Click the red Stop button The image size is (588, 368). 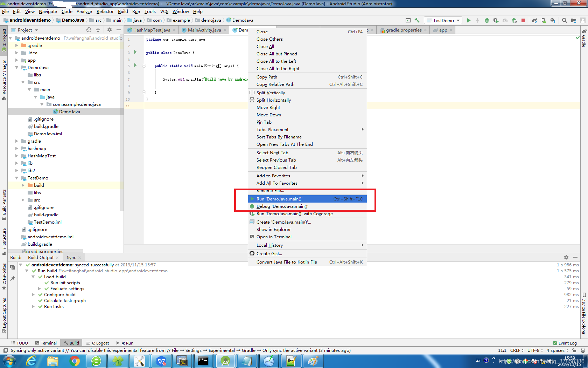click(x=523, y=20)
